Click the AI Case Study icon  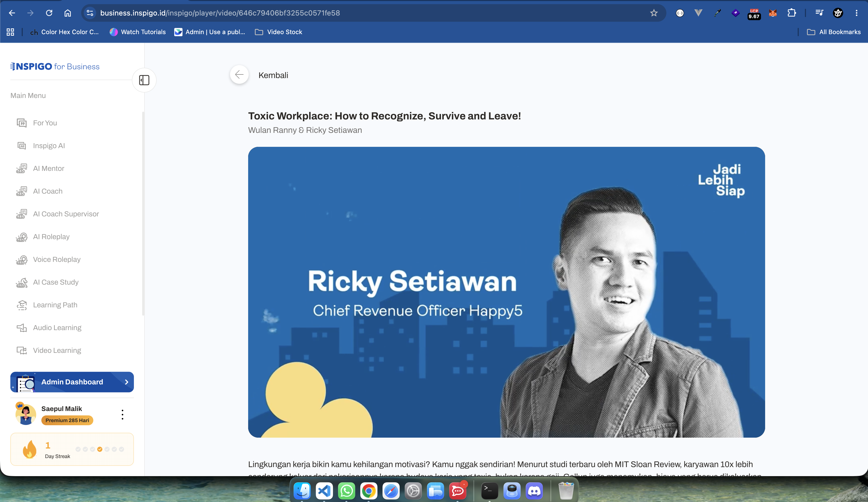22,282
